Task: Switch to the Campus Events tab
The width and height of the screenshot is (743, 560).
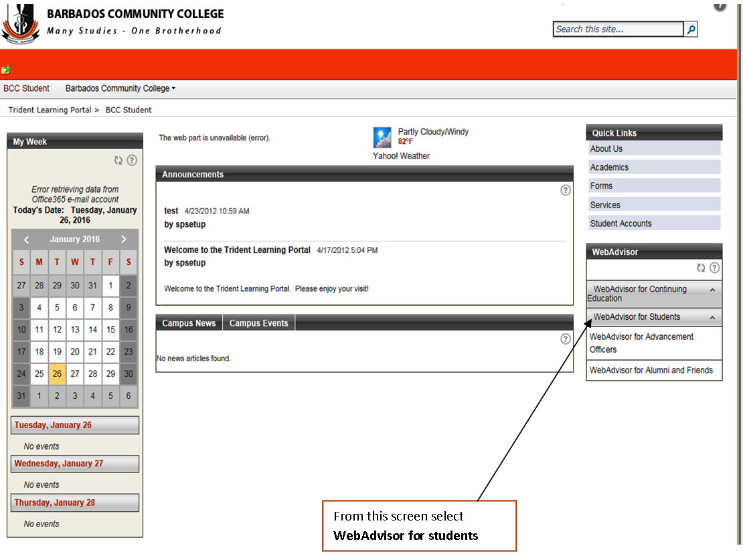Action: [258, 323]
